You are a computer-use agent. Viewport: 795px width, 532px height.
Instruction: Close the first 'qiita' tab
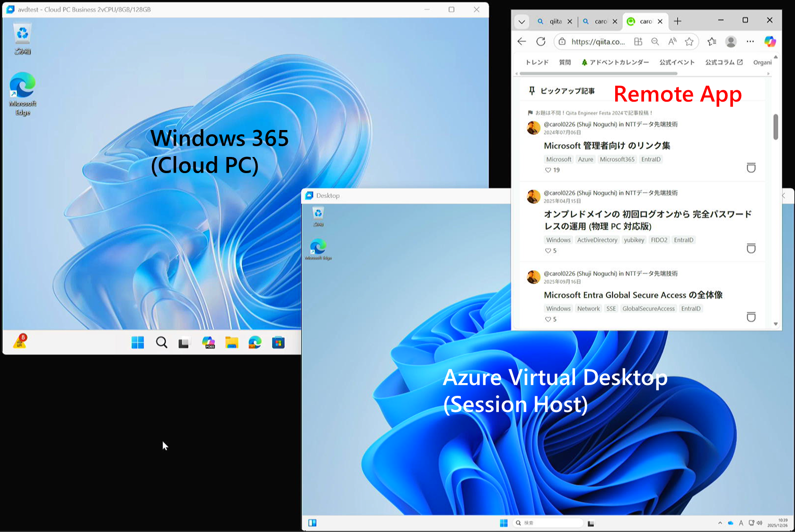point(569,21)
